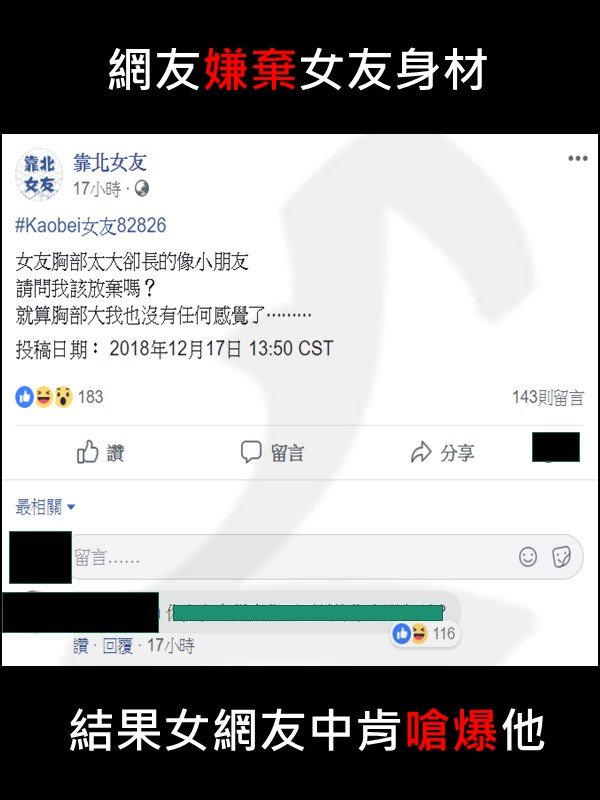Reply to the top comment via 回覆
The width and height of the screenshot is (600, 800).
117,646
